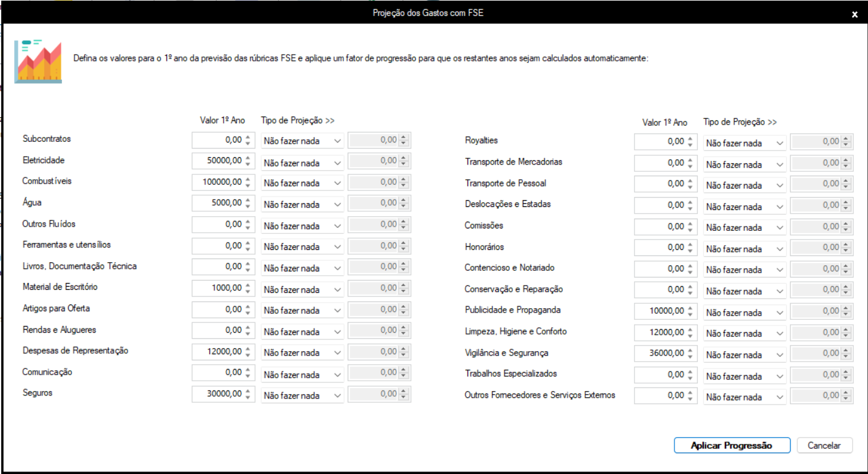Focus Publicidade e Propaganda value field 10000,00
868x474 pixels.
pos(665,311)
